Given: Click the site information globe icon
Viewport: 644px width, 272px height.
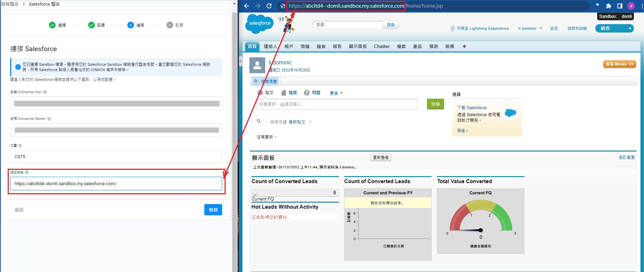Looking at the screenshot, I should (x=283, y=6).
